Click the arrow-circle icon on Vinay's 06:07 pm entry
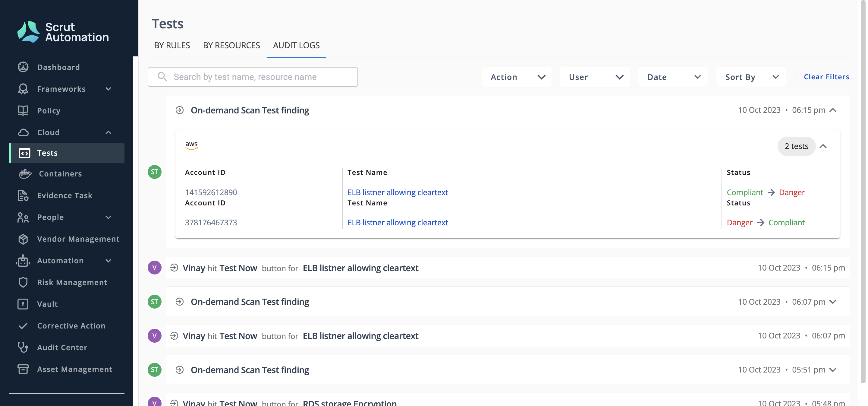Screen dimensions: 868x406 174,336
